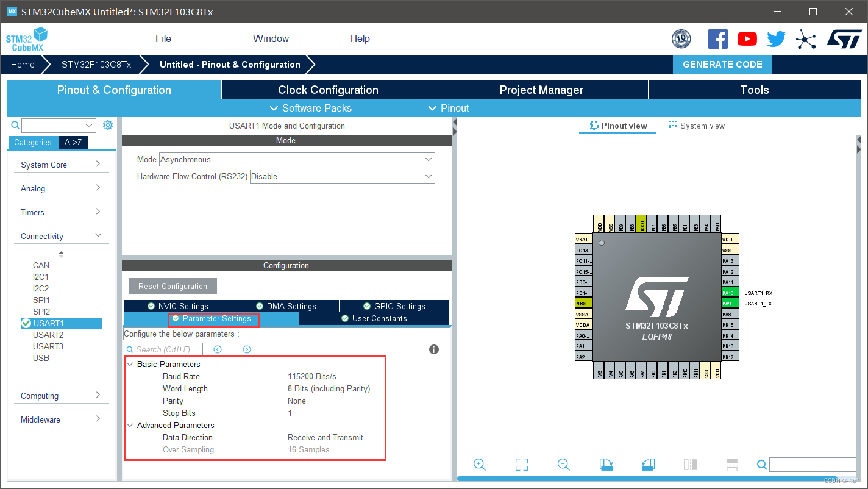The width and height of the screenshot is (868, 489).
Task: Click the VBAT pin on the chip
Action: tap(584, 240)
